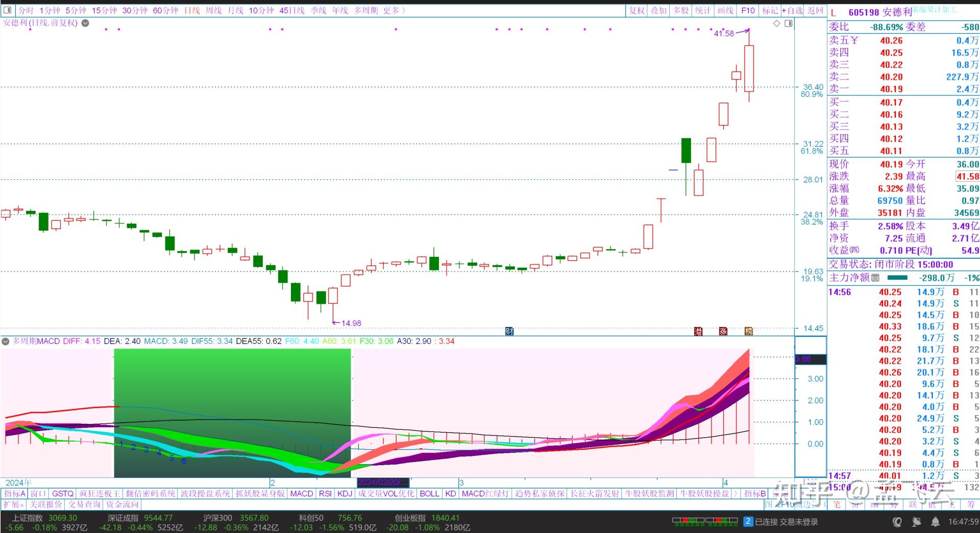The width and height of the screenshot is (980, 533).
Task: Toggle 复权 price adjustment mode
Action: (636, 10)
